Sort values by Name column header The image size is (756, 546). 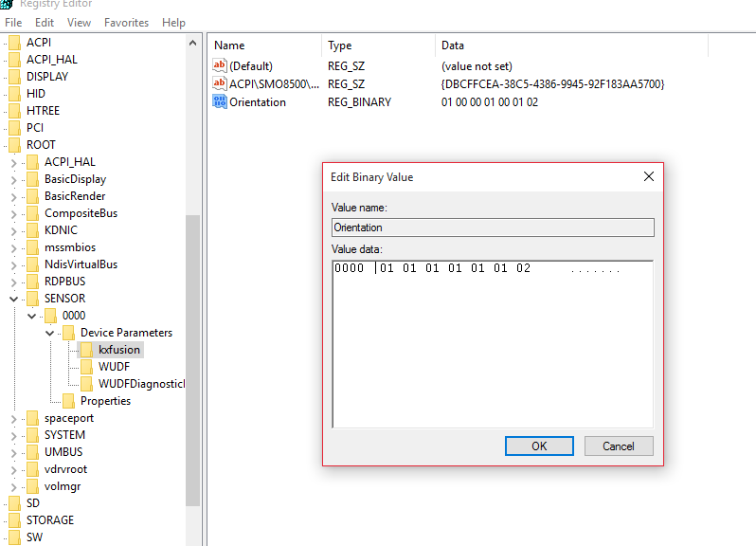coord(266,45)
